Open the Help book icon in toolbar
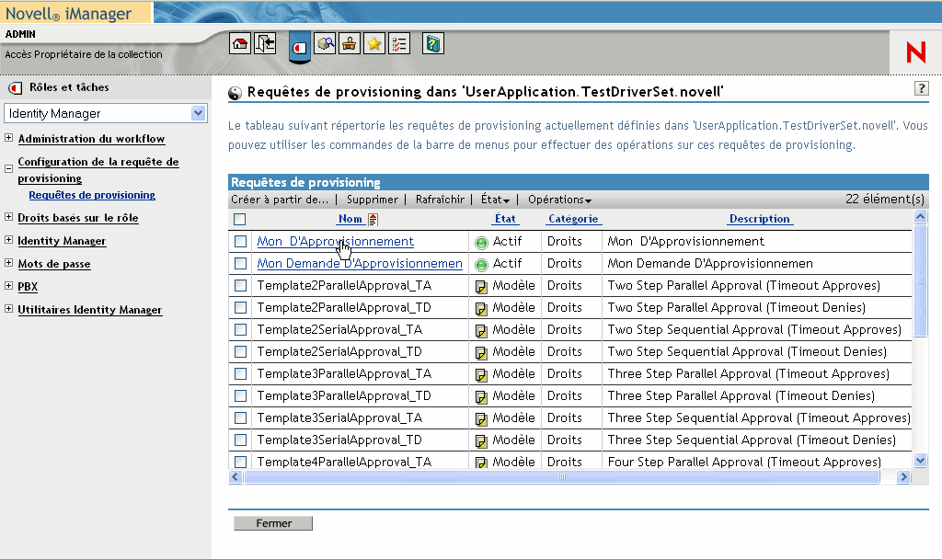This screenshot has height=560, width=942. pos(433,43)
